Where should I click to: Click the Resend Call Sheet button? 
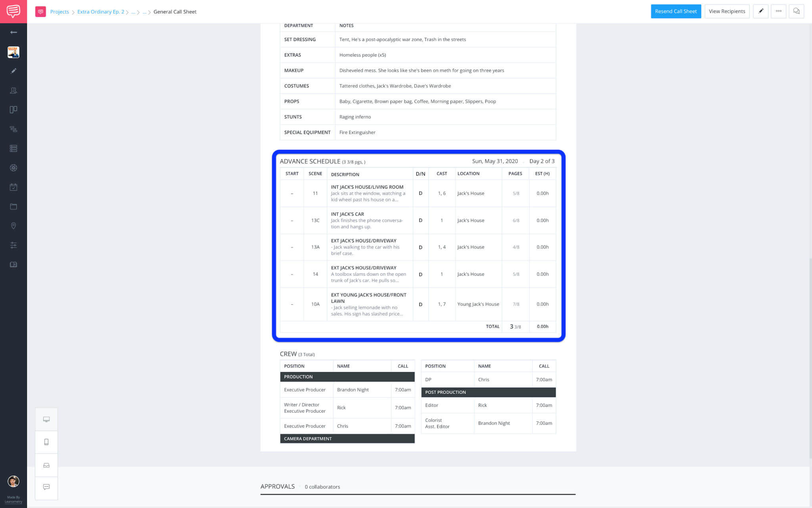[676, 11]
